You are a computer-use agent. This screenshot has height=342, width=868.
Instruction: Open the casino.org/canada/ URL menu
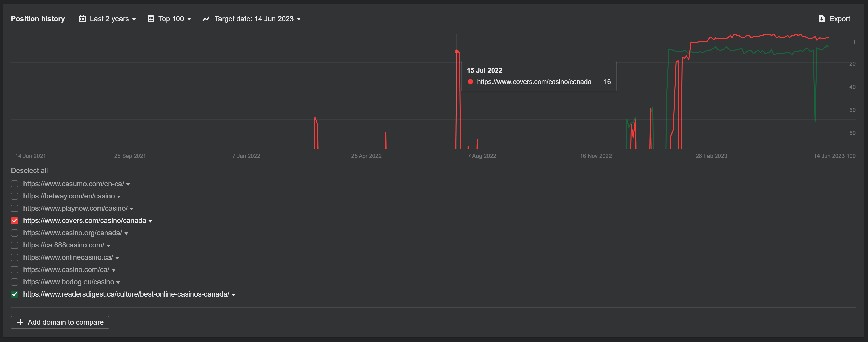tap(126, 233)
